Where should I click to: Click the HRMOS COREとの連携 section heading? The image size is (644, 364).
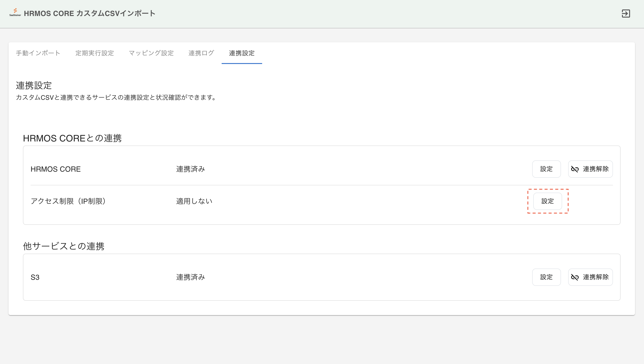click(72, 138)
